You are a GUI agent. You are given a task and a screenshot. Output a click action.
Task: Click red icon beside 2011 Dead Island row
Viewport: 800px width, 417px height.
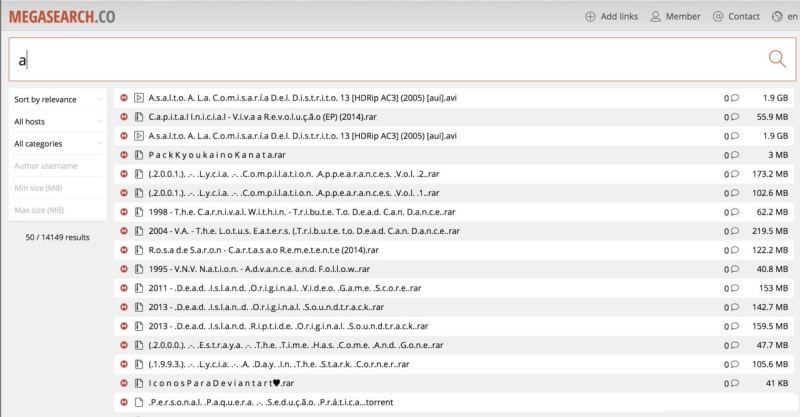[x=124, y=288]
